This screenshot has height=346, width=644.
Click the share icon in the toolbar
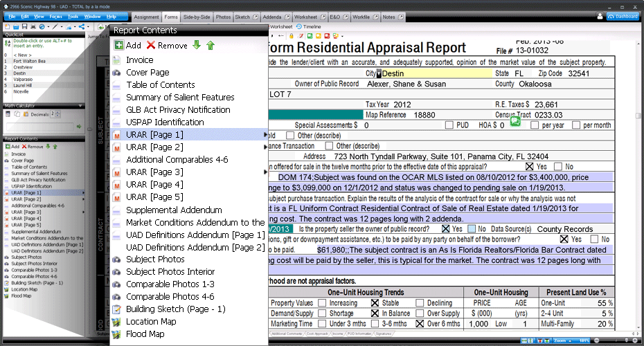click(x=81, y=27)
